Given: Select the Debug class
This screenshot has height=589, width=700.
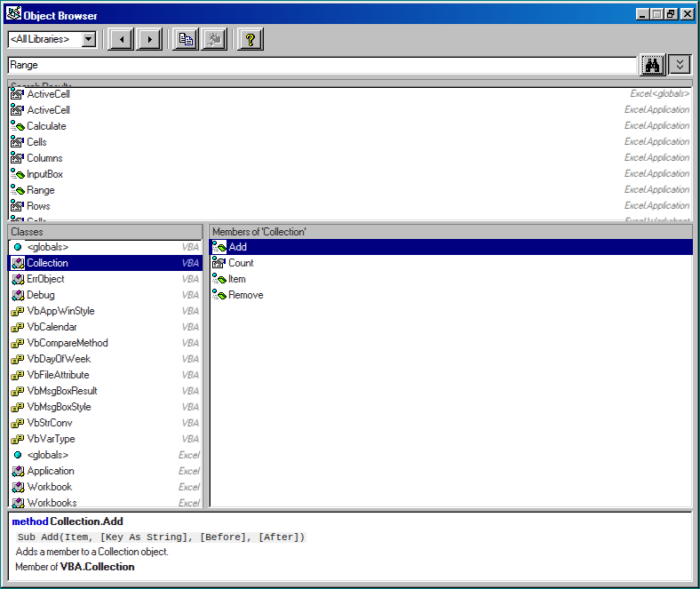Looking at the screenshot, I should coord(105,295).
